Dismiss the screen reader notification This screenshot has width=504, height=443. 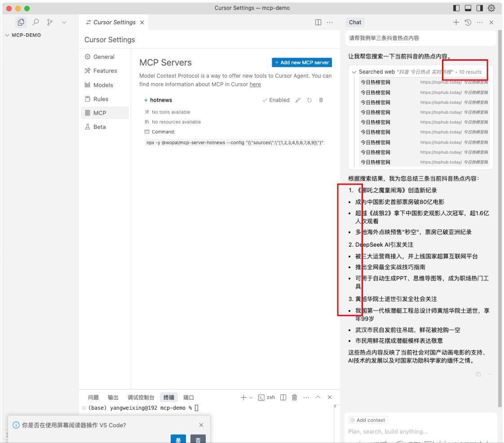(x=201, y=425)
